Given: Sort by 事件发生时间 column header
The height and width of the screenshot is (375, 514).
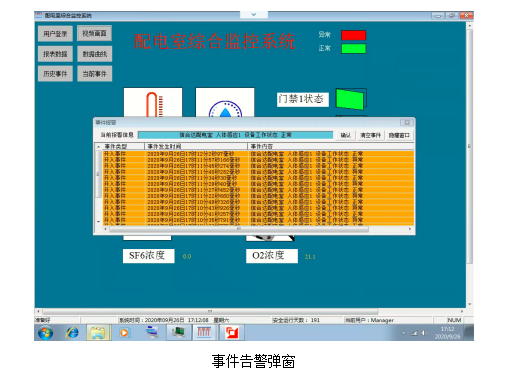Looking at the screenshot, I should [196, 146].
